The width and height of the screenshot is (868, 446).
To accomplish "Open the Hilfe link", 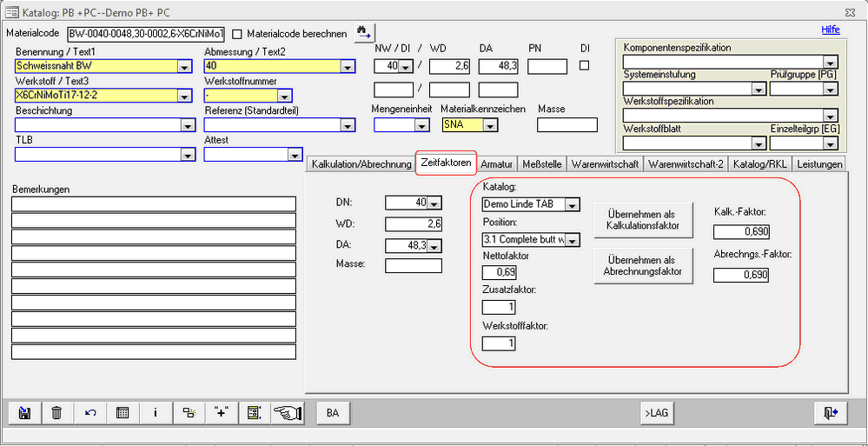I will 831,30.
